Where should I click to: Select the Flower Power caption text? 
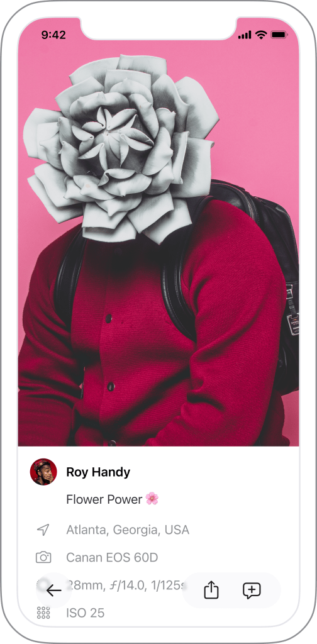pos(104,499)
